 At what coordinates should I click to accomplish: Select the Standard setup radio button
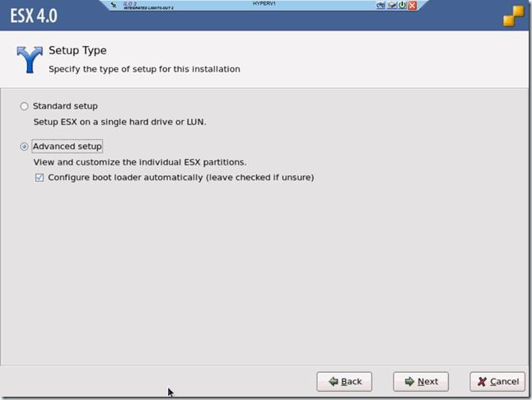click(x=24, y=106)
